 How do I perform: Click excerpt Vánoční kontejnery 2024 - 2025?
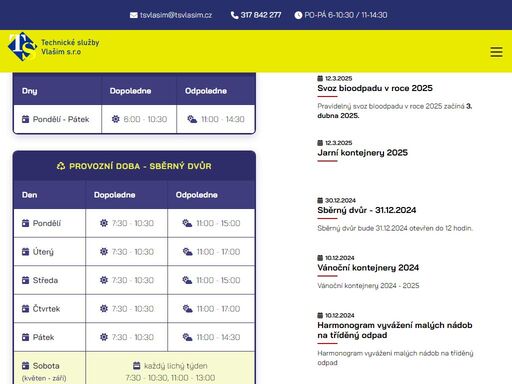click(x=368, y=286)
